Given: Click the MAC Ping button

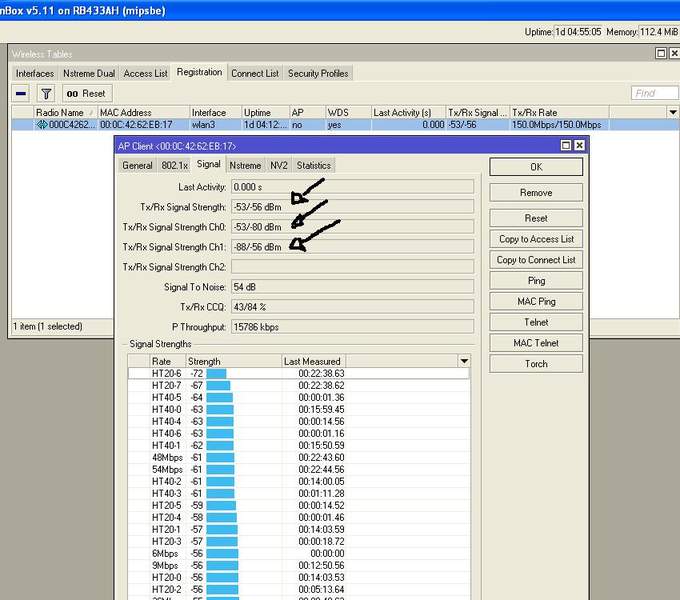Looking at the screenshot, I should point(536,301).
